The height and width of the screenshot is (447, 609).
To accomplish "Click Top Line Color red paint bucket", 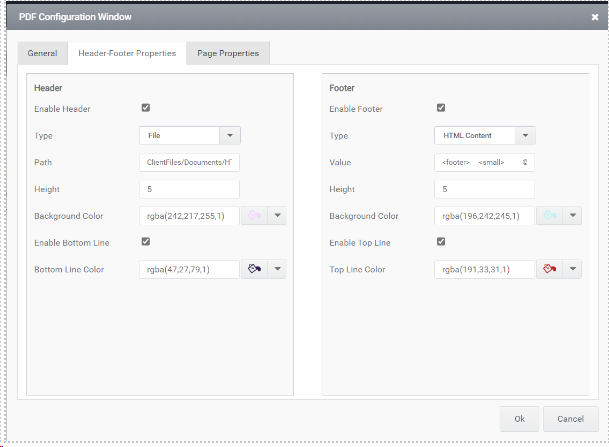I will coord(550,269).
